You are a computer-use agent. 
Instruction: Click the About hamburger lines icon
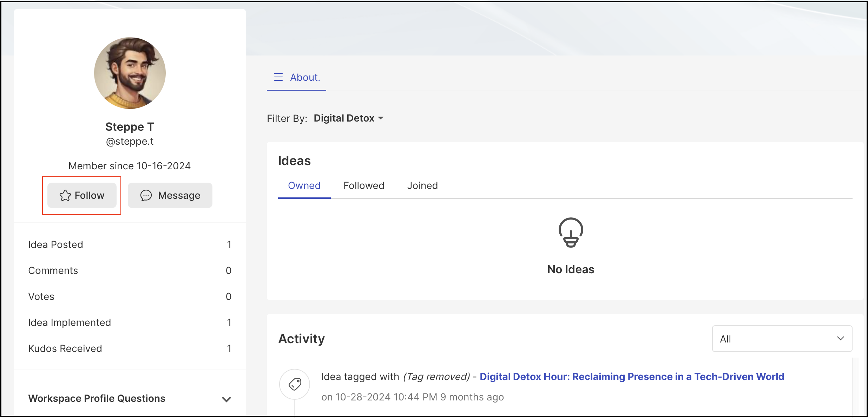pyautogui.click(x=278, y=77)
